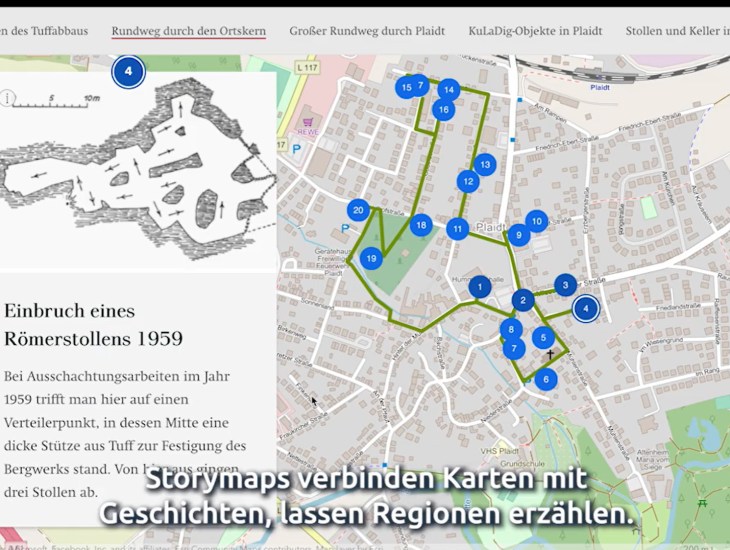The image size is (730, 550).
Task: Open 'Rundweg durch den Ortskern' tab
Action: point(188,31)
